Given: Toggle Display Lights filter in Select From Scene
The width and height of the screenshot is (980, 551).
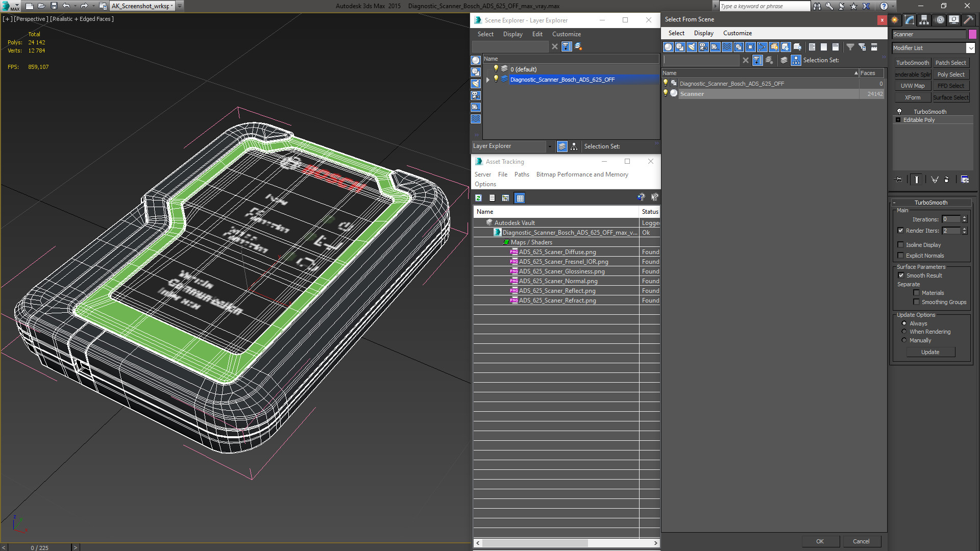Looking at the screenshot, I should (692, 47).
